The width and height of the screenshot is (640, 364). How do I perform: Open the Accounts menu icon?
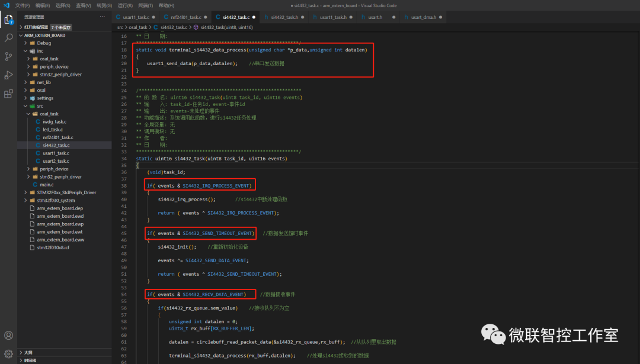tap(8, 336)
